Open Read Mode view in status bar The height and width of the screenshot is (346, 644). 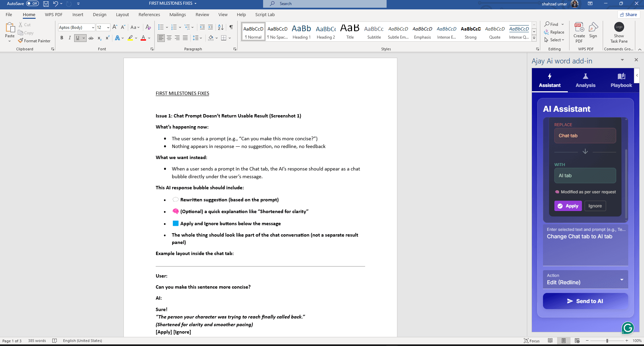tap(550, 341)
